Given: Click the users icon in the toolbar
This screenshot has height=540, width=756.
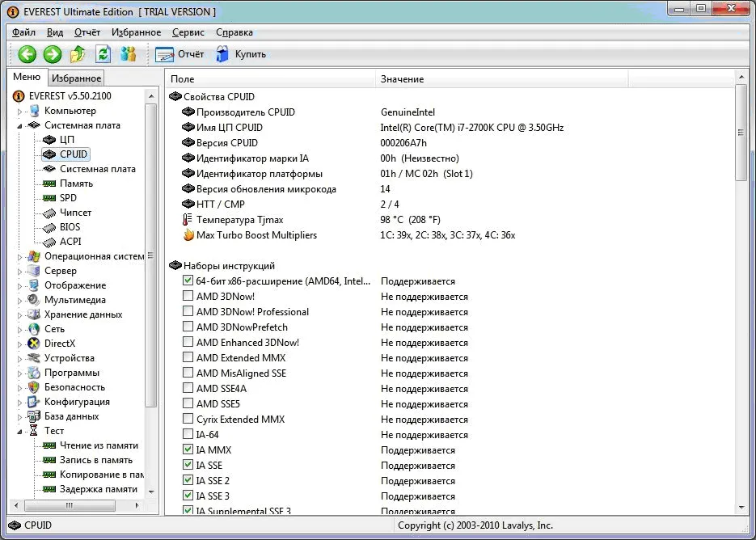Looking at the screenshot, I should click(129, 54).
